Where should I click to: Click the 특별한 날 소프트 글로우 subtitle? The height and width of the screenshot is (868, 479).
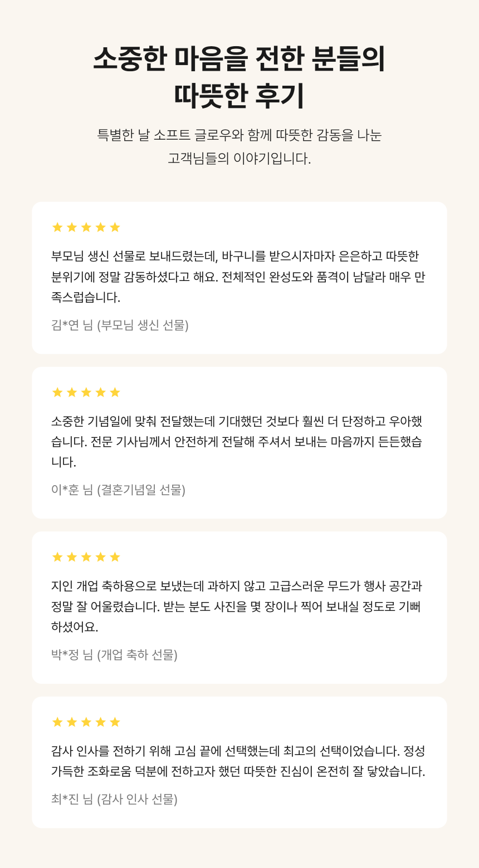point(239,135)
